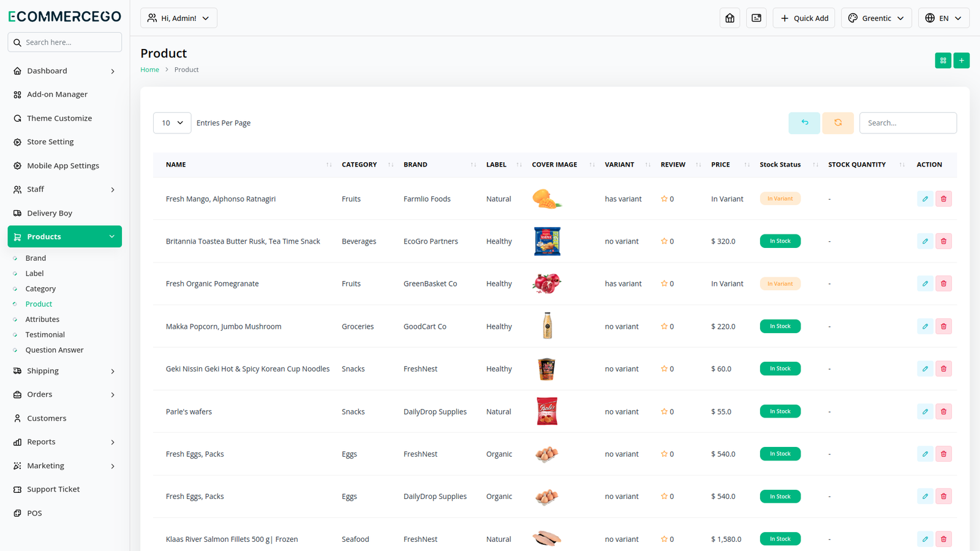Edit the Fresh Mango product row
Screen dimensions: 980x551
click(925, 199)
